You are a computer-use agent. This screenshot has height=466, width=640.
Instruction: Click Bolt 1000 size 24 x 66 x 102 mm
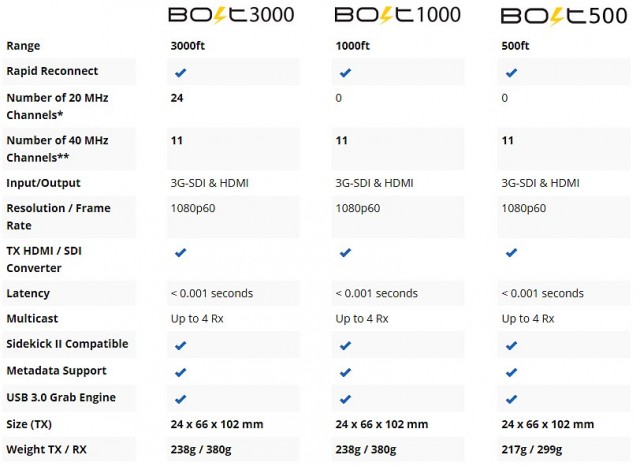382,424
